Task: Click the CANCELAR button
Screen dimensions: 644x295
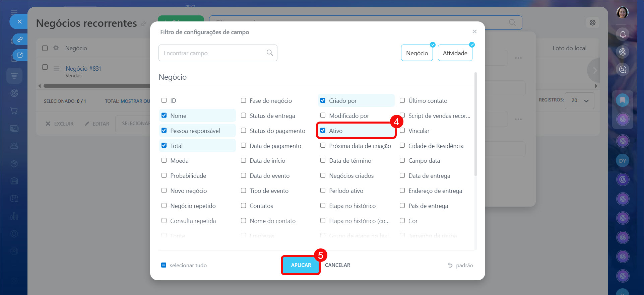Action: (337, 265)
